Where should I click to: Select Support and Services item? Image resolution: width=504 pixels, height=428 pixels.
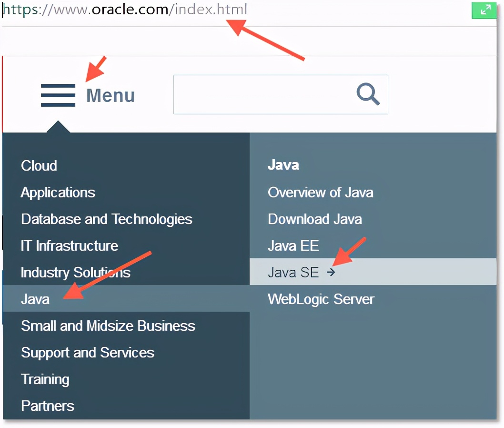tap(88, 353)
